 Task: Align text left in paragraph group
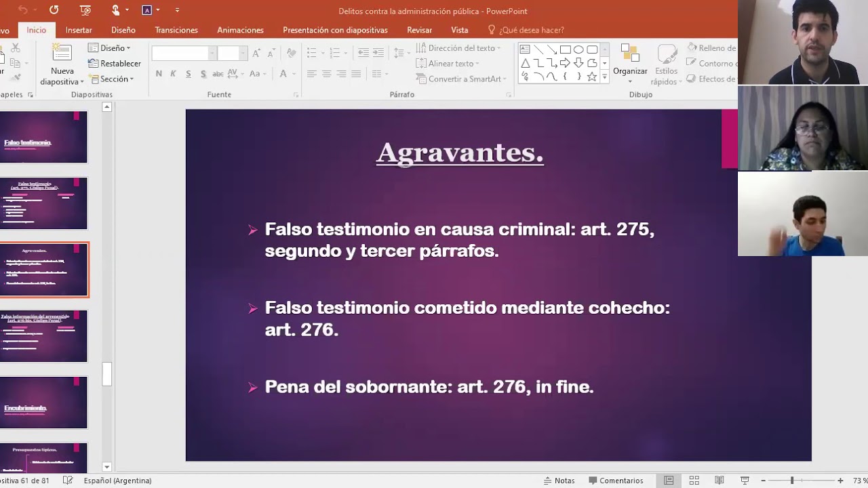coord(311,74)
